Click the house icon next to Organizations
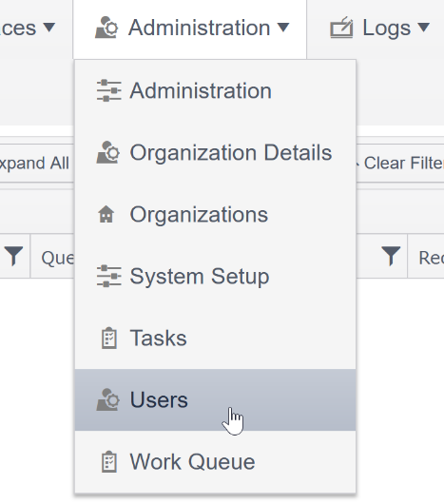Viewport: 444px width, 504px height. pyautogui.click(x=106, y=214)
